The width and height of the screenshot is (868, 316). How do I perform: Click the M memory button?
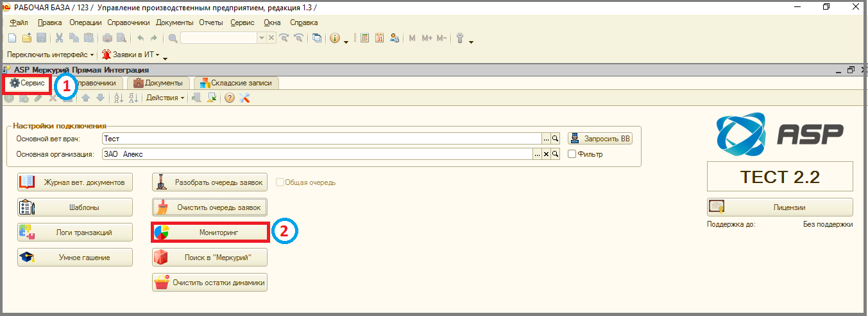413,38
